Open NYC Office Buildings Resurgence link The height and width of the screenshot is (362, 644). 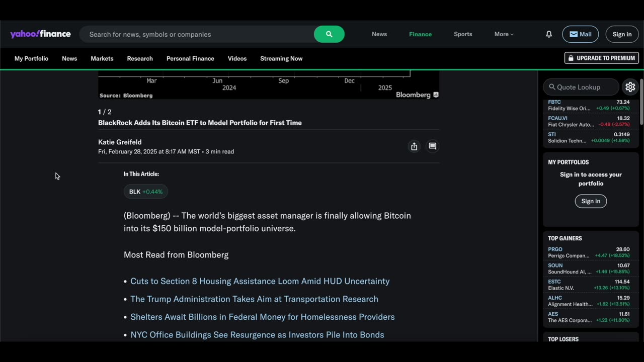click(x=257, y=335)
